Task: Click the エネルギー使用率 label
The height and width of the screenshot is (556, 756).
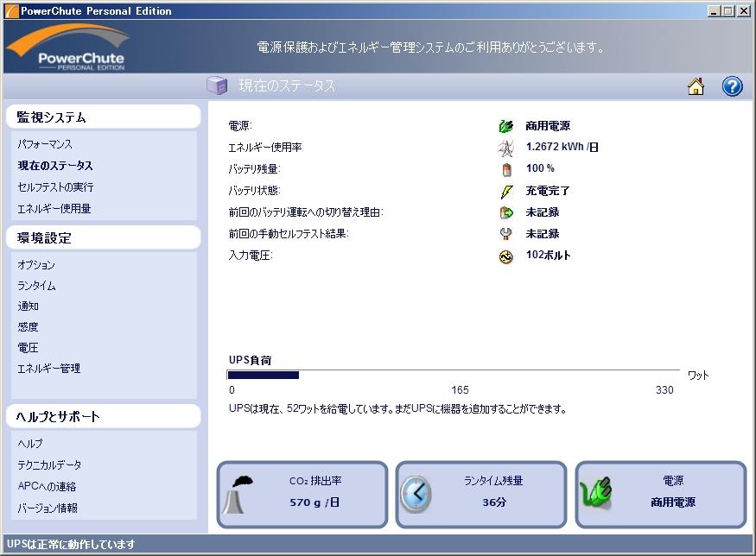Action: (265, 148)
